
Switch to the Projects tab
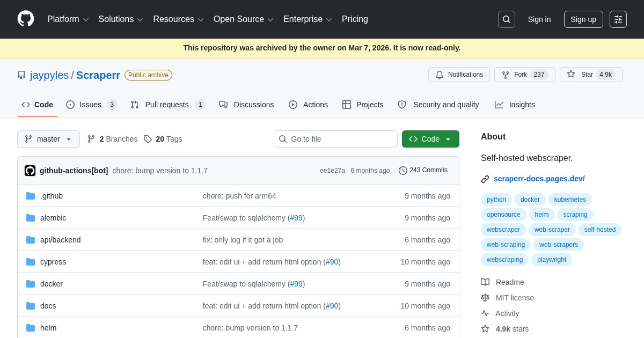tap(363, 105)
